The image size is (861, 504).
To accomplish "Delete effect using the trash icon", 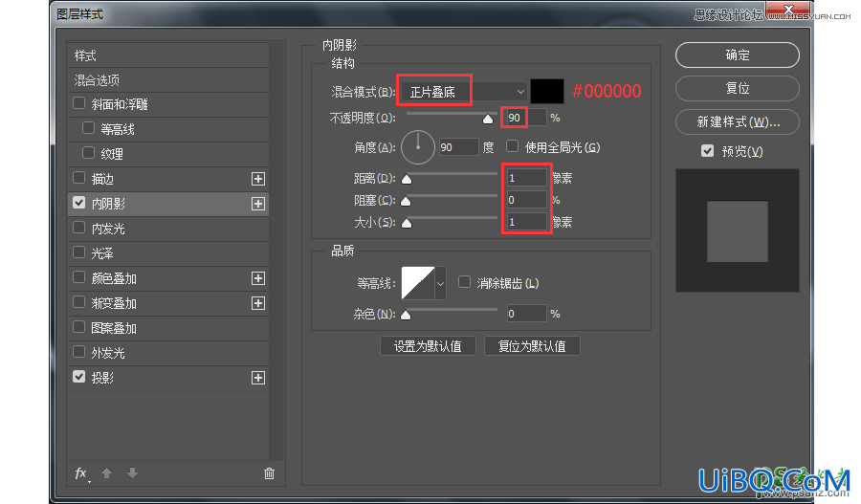I will (x=269, y=473).
